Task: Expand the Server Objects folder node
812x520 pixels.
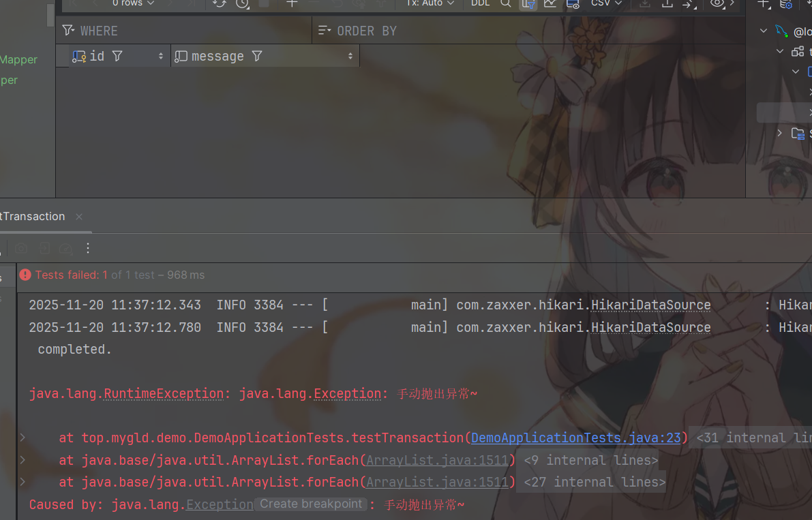Action: point(780,133)
